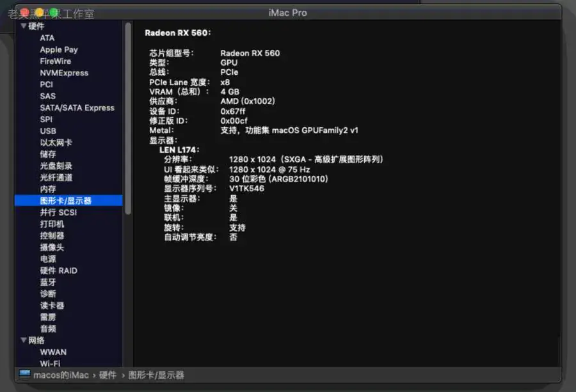Select SPI in the sidebar
The width and height of the screenshot is (576, 392).
(46, 120)
